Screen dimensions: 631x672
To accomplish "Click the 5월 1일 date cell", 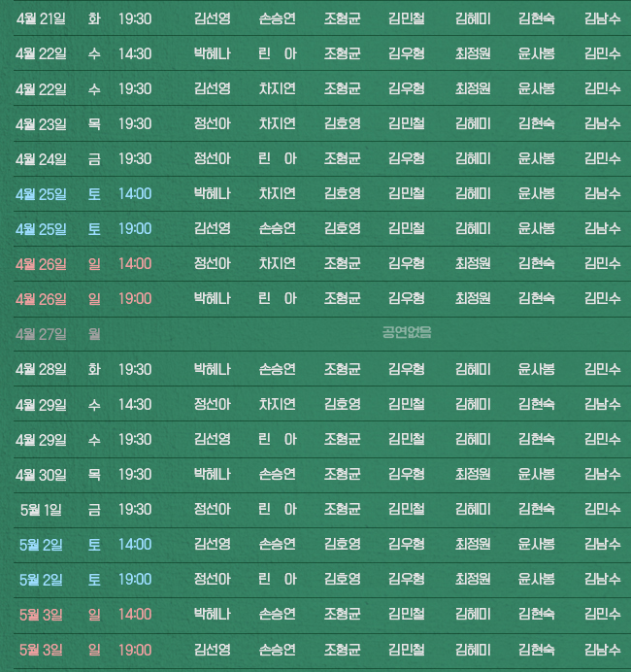I will (x=41, y=509).
